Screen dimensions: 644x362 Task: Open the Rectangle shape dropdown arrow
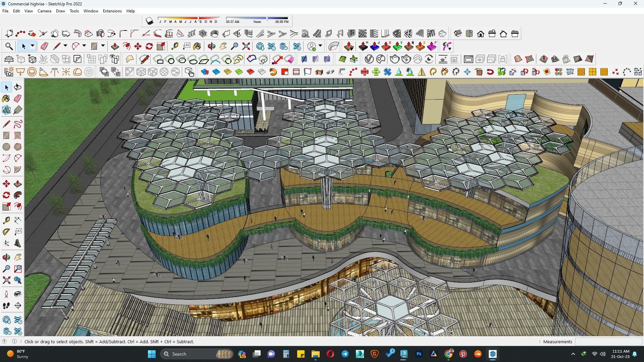103,46
